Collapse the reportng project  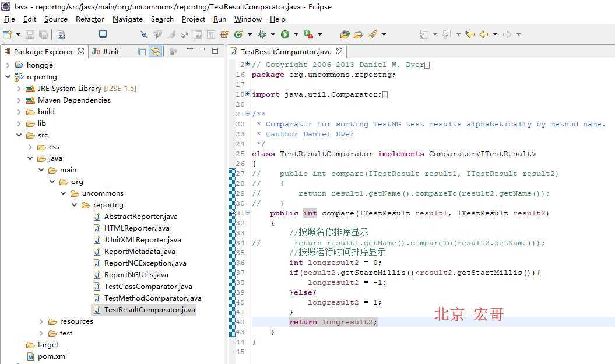click(x=8, y=77)
